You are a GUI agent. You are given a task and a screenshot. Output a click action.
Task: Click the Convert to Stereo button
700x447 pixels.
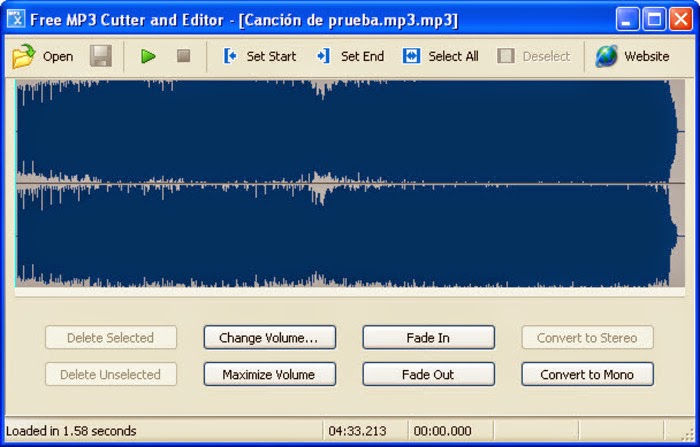pyautogui.click(x=588, y=338)
